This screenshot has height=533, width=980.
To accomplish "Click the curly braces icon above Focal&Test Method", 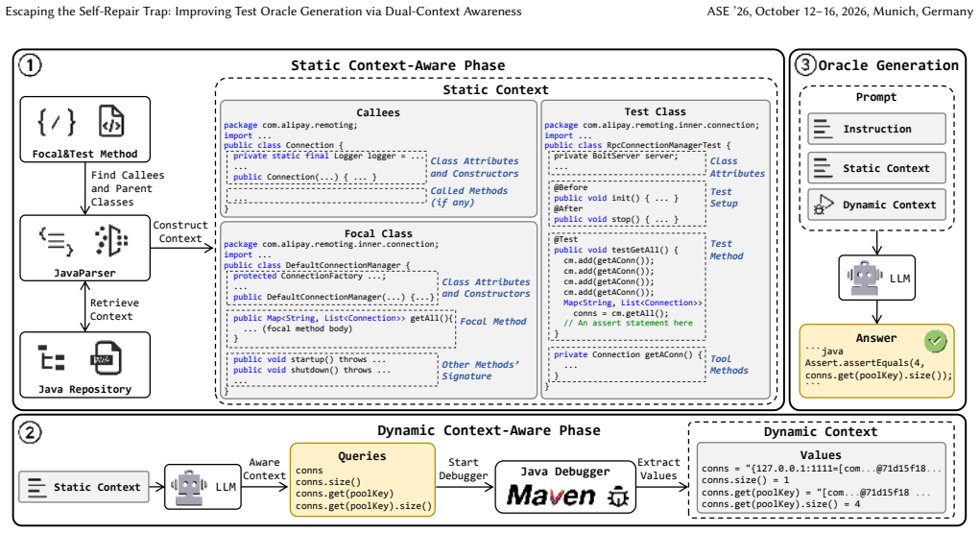I will pos(57,121).
